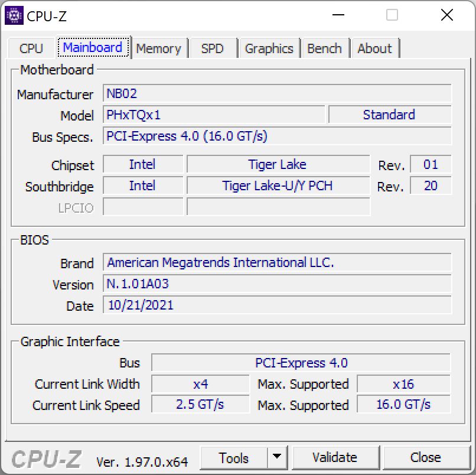Select the Mainboard tab
The height and width of the screenshot is (475, 476).
[93, 47]
